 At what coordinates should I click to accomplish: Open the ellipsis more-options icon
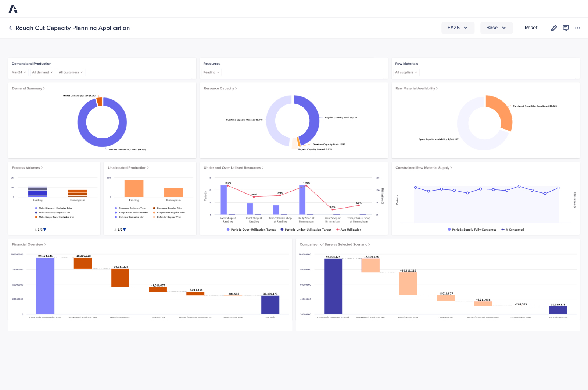(x=577, y=28)
